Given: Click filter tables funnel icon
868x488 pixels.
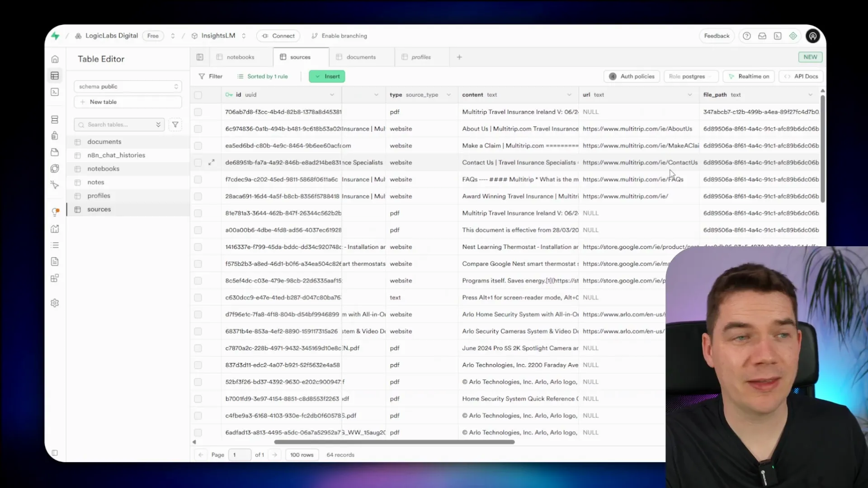Looking at the screenshot, I should (175, 124).
